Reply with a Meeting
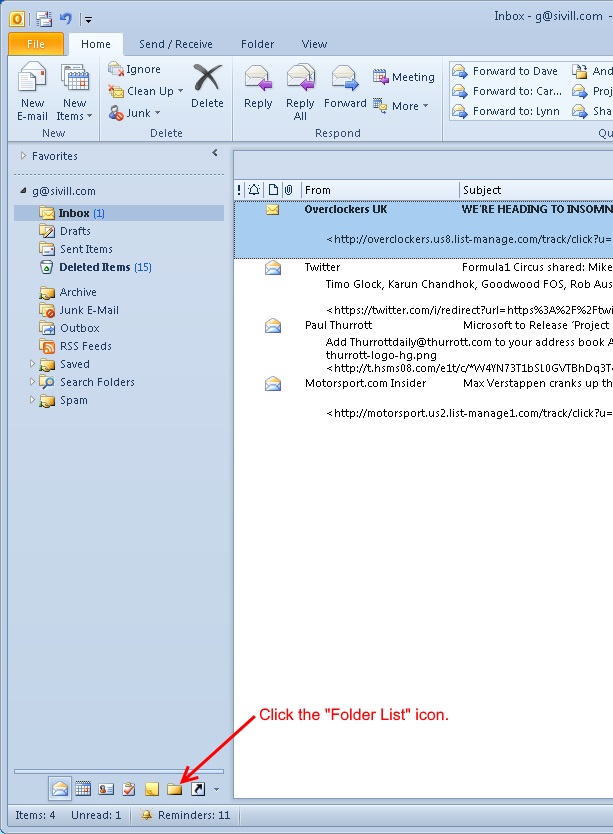The image size is (613, 834). 403,77
